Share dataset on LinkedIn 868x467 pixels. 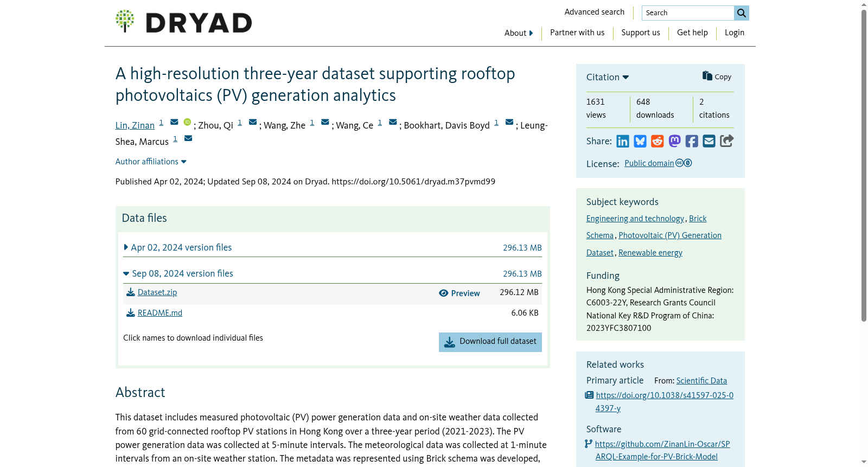pyautogui.click(x=623, y=142)
